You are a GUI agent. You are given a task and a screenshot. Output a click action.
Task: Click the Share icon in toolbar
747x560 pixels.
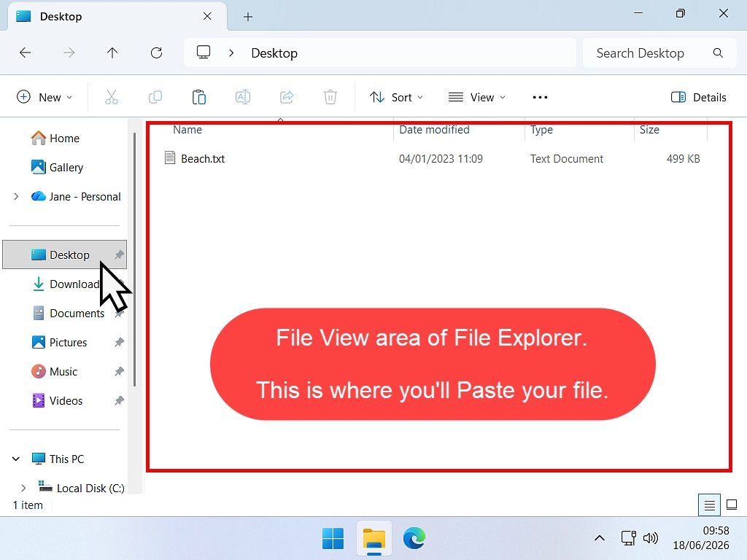click(286, 97)
